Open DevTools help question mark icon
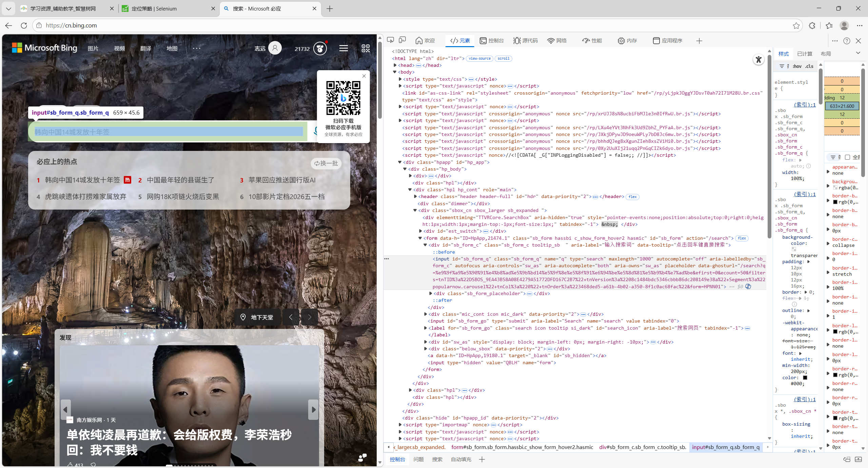 tap(847, 41)
